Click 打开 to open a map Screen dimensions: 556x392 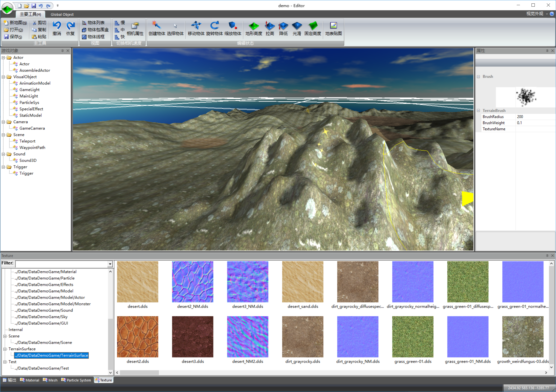pyautogui.click(x=14, y=30)
